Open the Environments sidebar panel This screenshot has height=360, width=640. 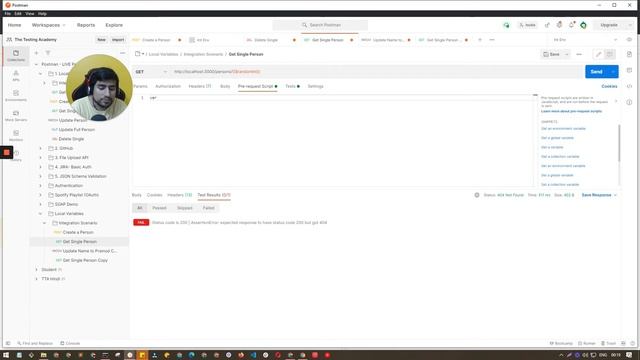[16, 96]
